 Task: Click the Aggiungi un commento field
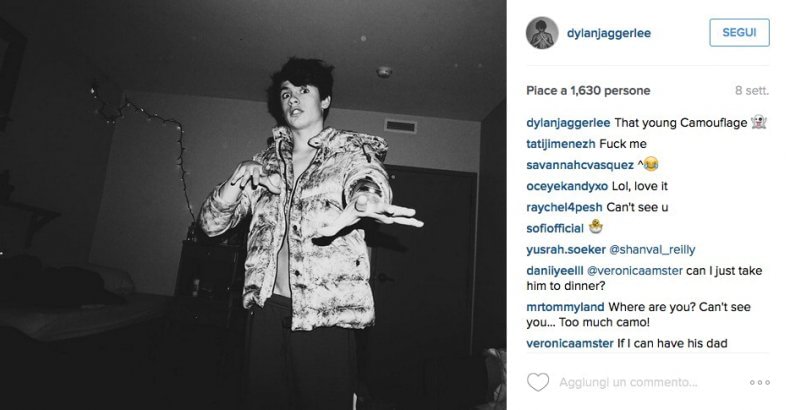point(628,383)
